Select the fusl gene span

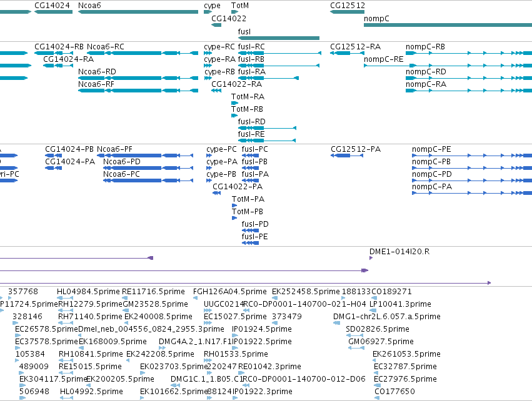[279, 38]
